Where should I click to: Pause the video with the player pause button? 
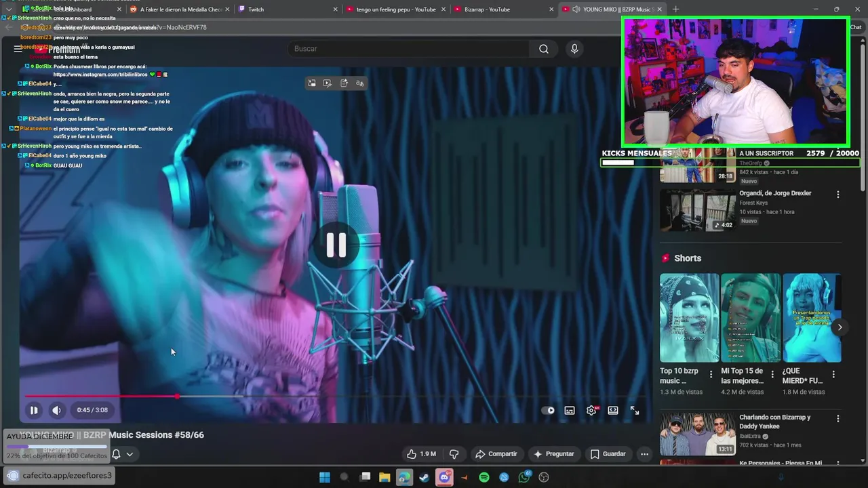click(x=33, y=410)
